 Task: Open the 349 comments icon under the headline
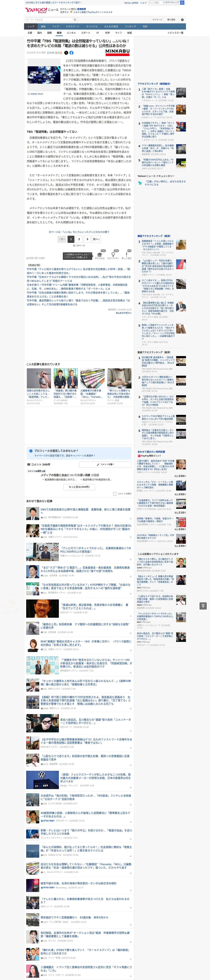[51, 53]
